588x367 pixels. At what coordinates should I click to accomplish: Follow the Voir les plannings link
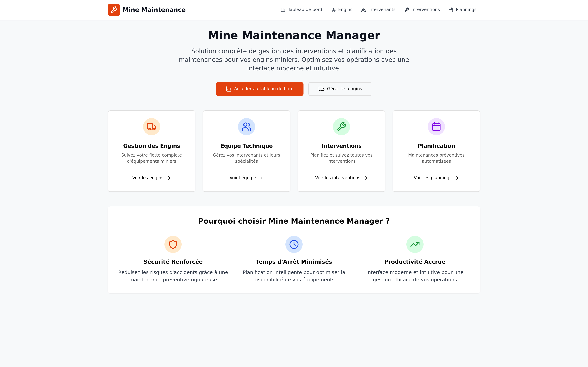pos(436,178)
